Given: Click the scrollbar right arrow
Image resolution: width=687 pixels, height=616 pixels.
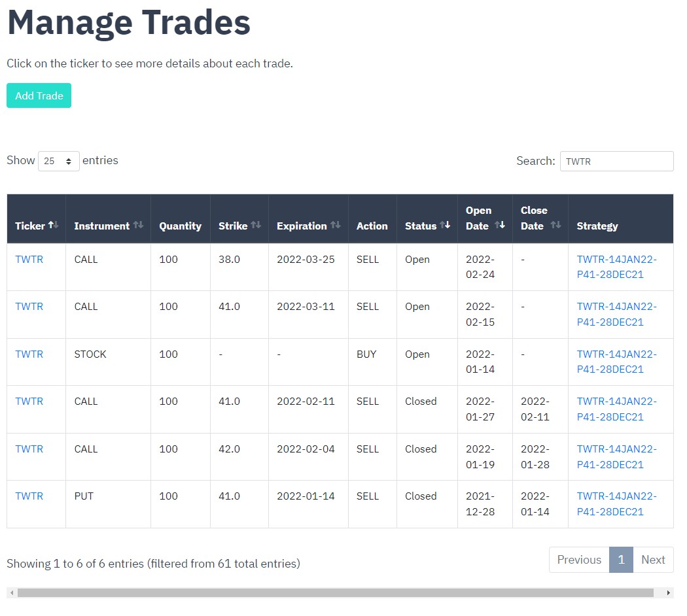Looking at the screenshot, I should 668,593.
